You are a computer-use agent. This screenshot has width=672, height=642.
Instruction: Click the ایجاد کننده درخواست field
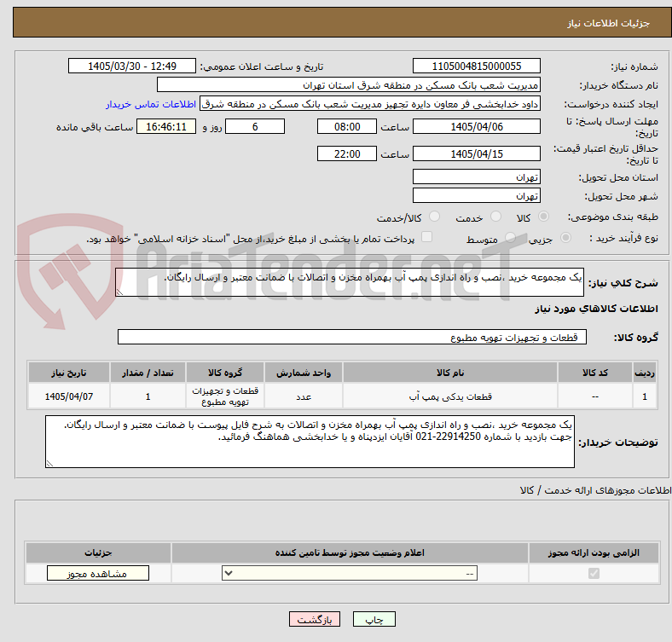(x=370, y=104)
